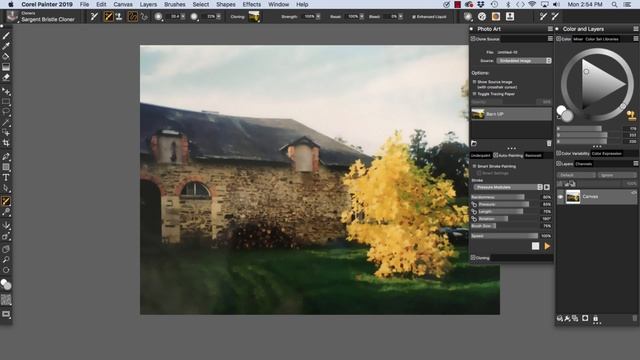The height and width of the screenshot is (360, 640).
Task: Toggle Smart Settings checkbox
Action: (479, 173)
